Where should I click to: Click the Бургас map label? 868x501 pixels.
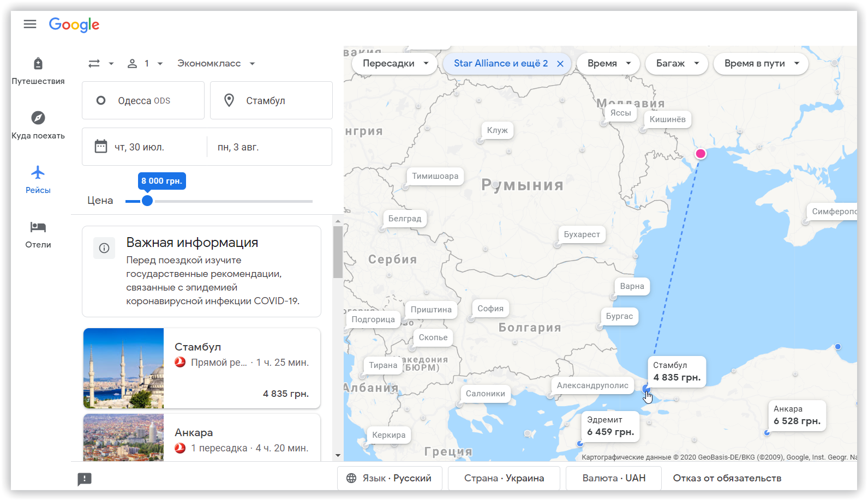(x=619, y=316)
